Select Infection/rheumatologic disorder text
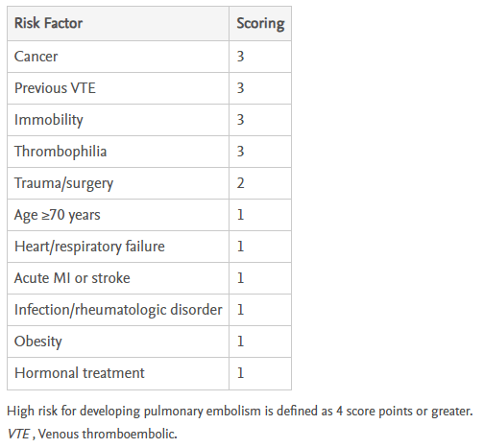Image resolution: width=484 pixels, height=448 pixels. (x=118, y=310)
